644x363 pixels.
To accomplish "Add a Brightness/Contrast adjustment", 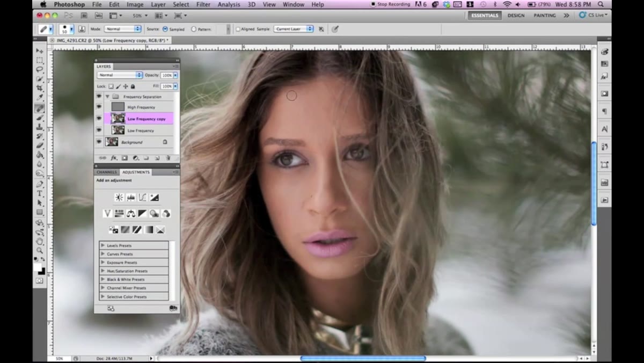I will click(119, 198).
